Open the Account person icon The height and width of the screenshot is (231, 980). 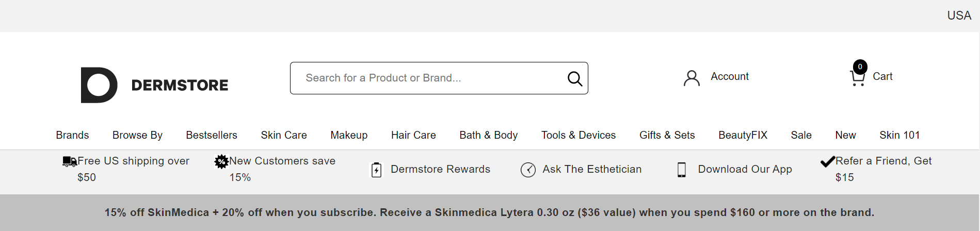click(x=692, y=78)
